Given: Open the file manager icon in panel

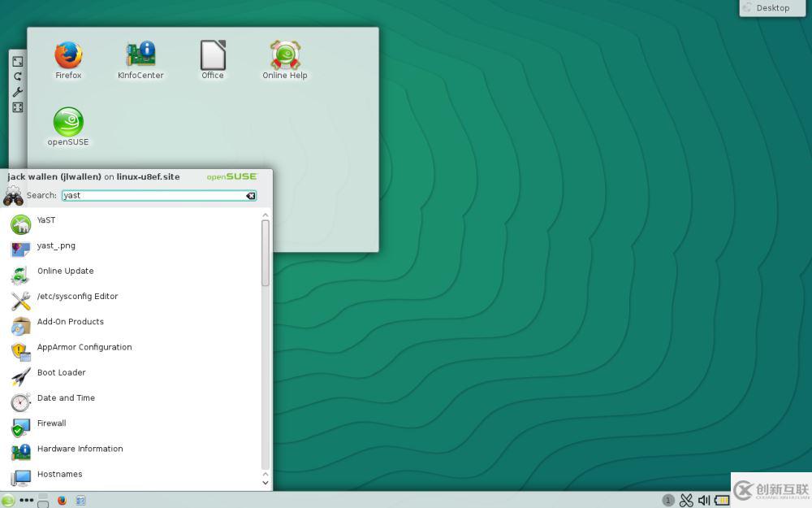Looking at the screenshot, I should click(80, 501).
